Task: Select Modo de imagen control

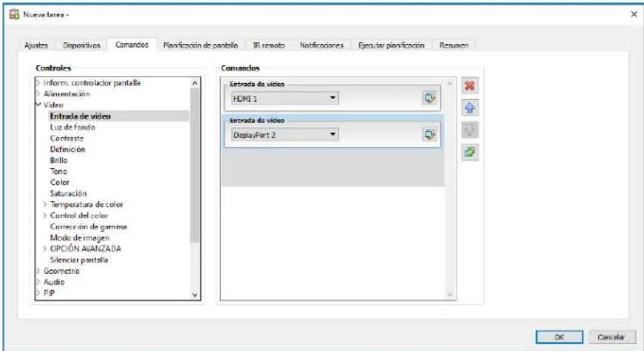Action: pyautogui.click(x=80, y=238)
